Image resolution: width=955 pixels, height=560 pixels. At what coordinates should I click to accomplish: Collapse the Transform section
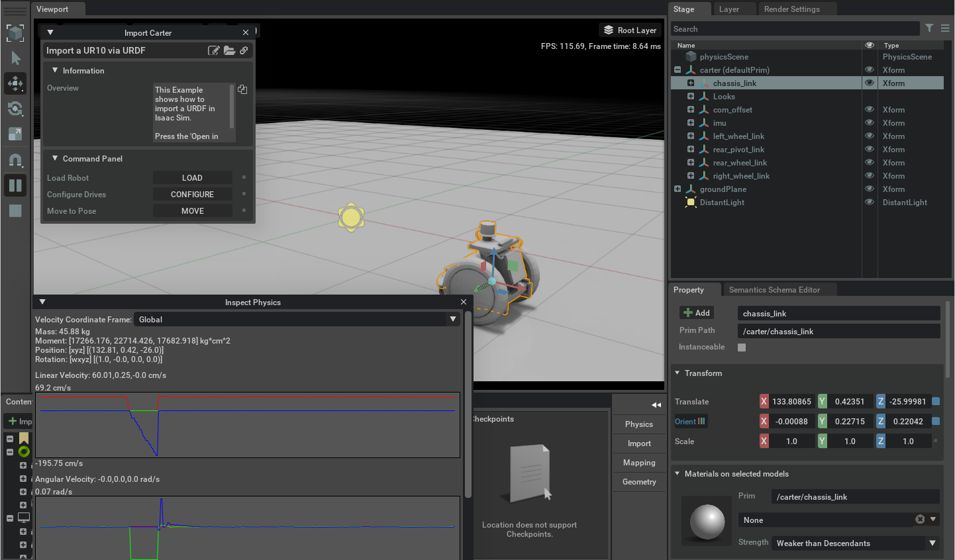pos(678,373)
